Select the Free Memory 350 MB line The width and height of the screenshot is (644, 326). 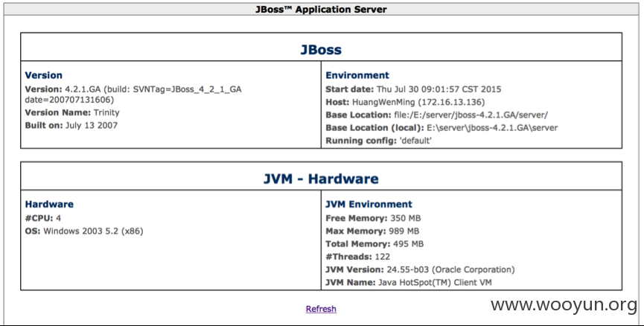point(373,218)
